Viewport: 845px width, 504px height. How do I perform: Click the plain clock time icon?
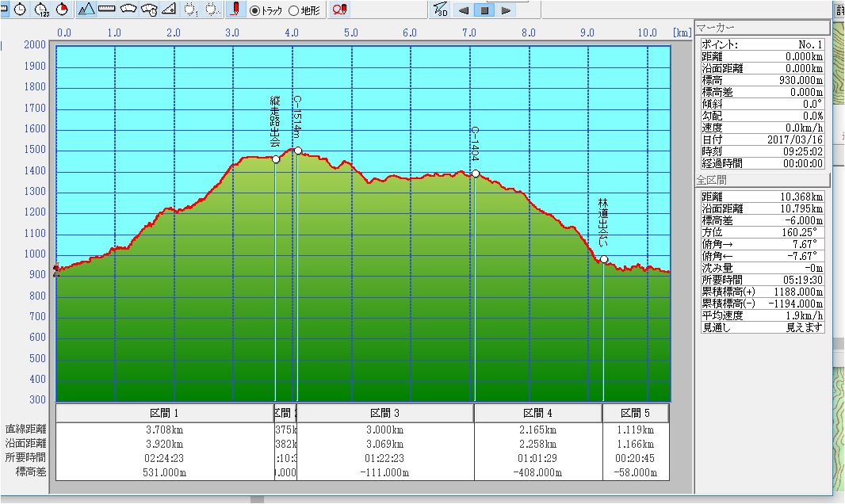click(x=20, y=10)
